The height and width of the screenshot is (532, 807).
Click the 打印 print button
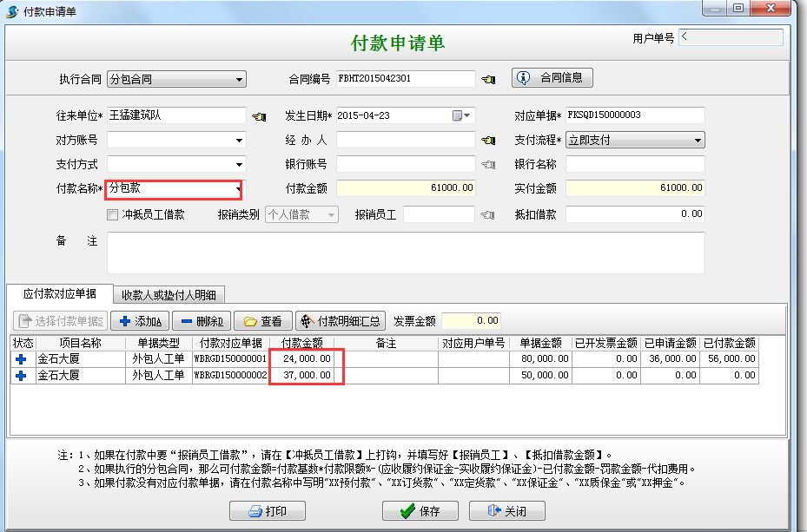point(269,510)
